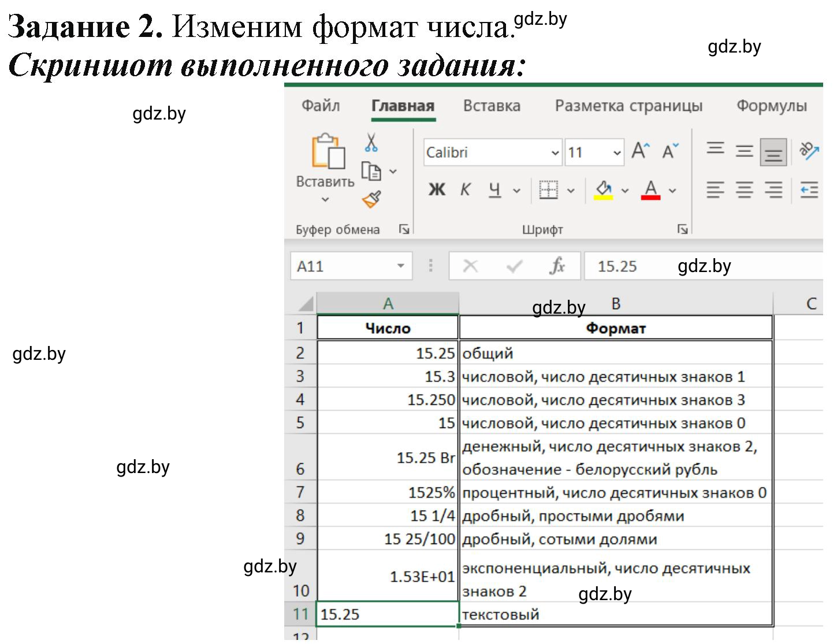Select row 6 header

[300, 457]
